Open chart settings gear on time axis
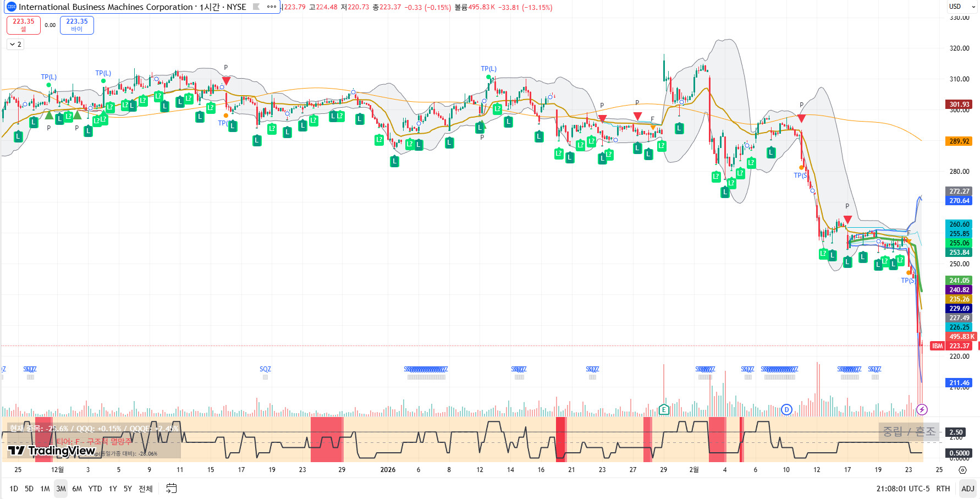 962,470
